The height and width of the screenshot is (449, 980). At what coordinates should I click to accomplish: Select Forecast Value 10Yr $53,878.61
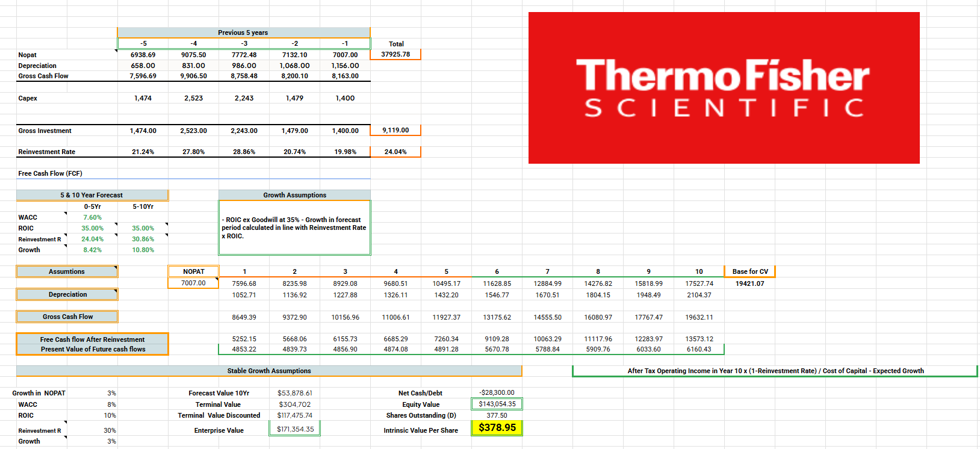294,393
